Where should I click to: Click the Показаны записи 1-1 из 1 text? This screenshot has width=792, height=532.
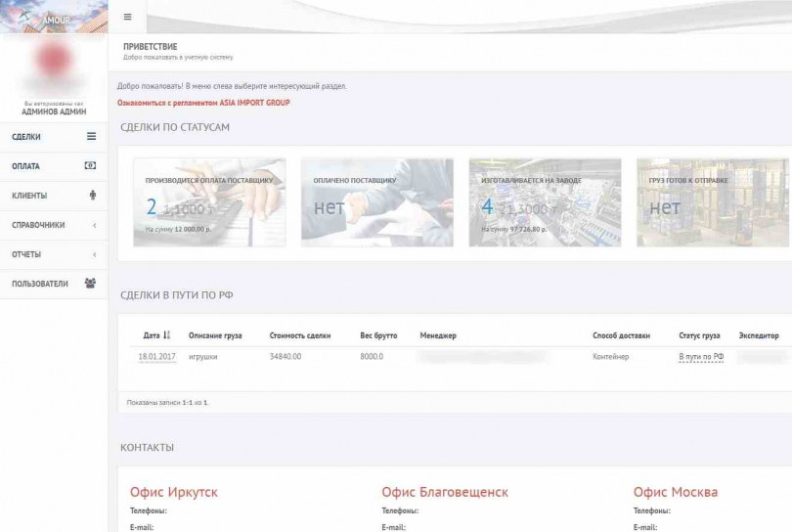(168, 403)
